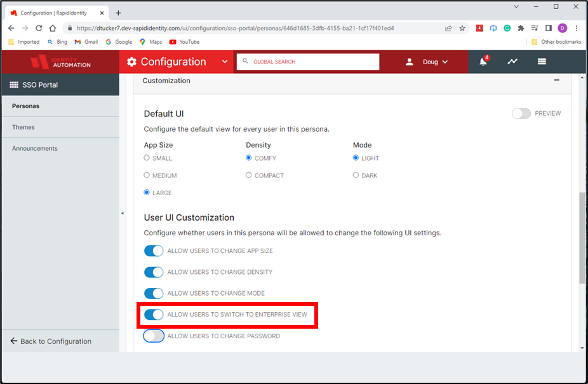The height and width of the screenshot is (384, 588).
Task: Click the Identity Automation logo
Action: coord(60,62)
